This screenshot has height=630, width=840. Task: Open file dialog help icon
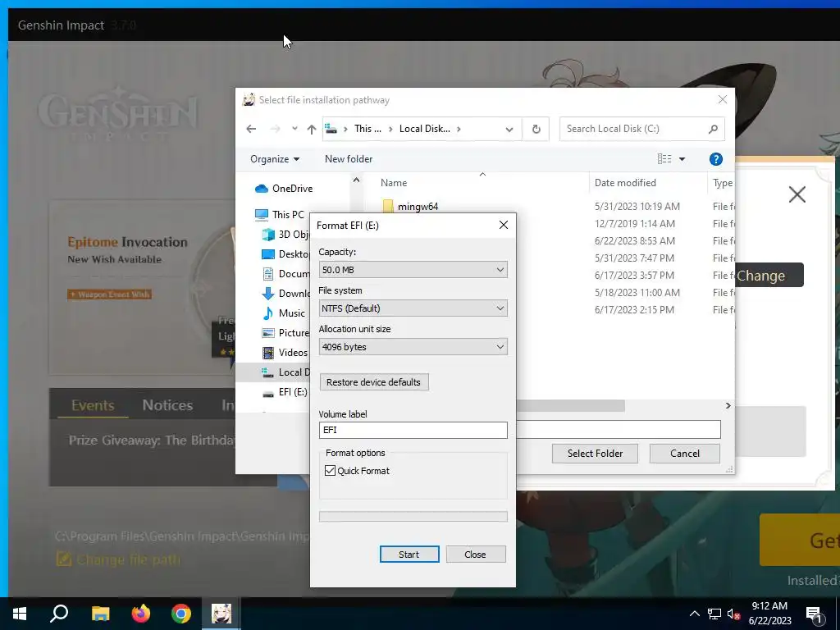click(x=715, y=159)
